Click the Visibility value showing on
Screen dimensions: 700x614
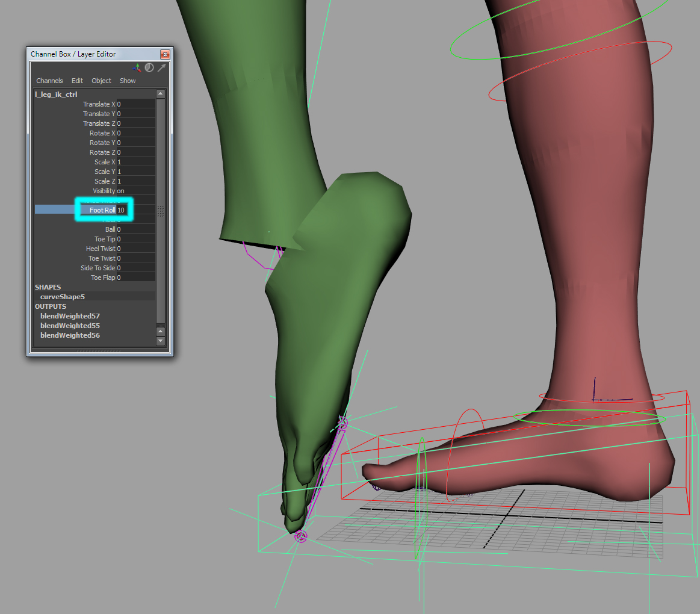click(135, 191)
